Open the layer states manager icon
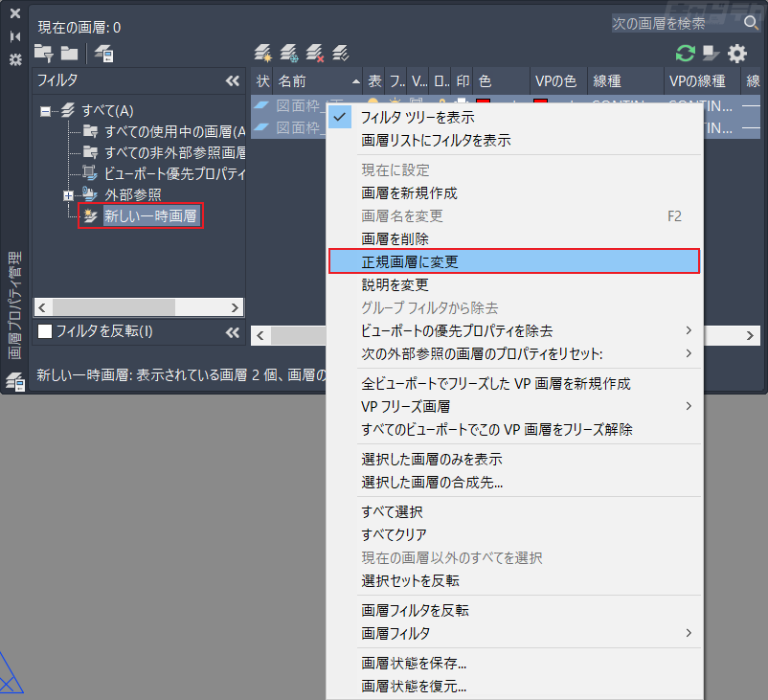The image size is (768, 700). click(x=103, y=55)
